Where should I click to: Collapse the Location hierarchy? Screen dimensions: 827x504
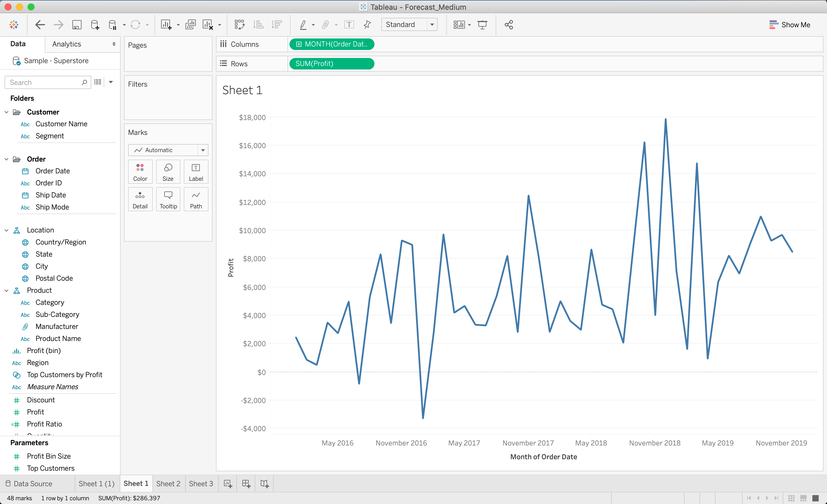(x=6, y=230)
